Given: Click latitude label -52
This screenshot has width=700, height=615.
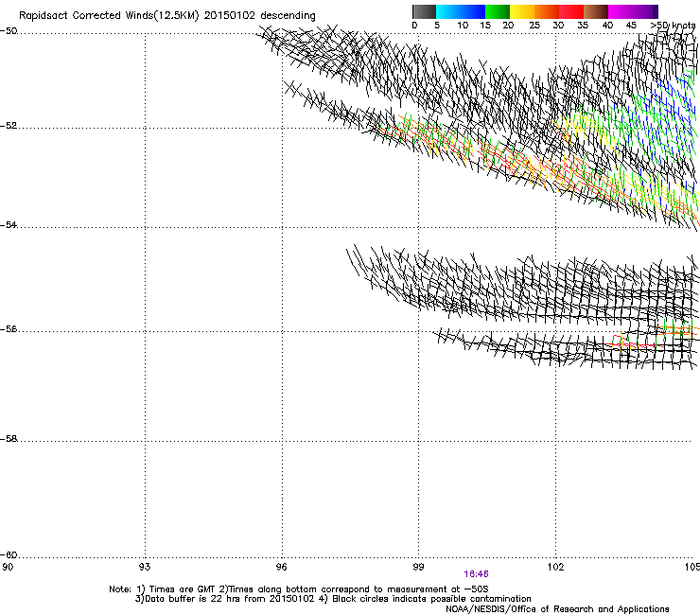Looking at the screenshot, I should (9, 126).
